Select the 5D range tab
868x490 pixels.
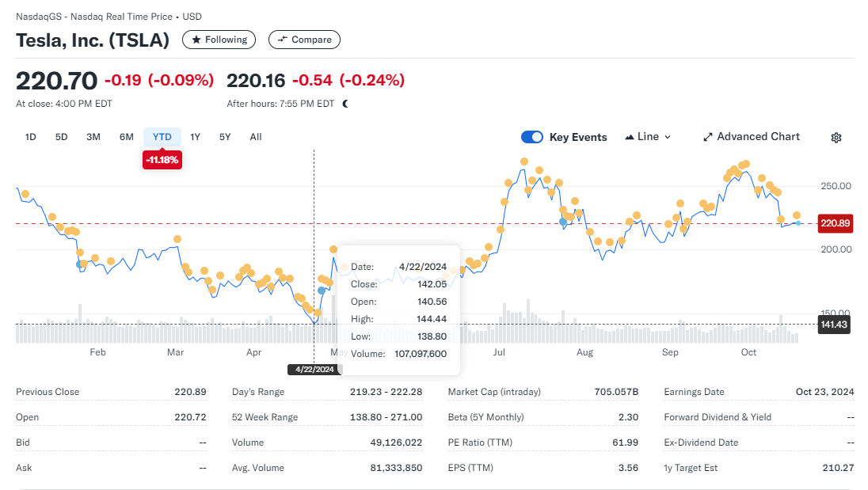[61, 137]
